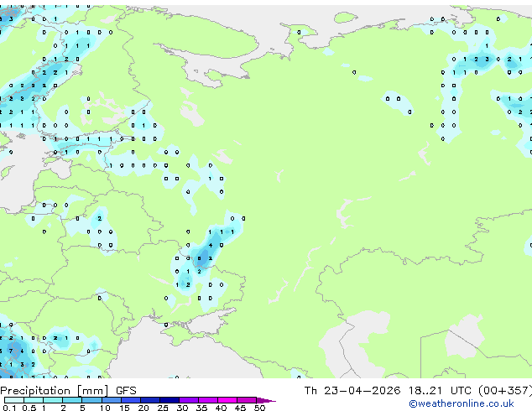Screen dimensions: 532x411
Task: Click the "25" legend scale label
Action: 163,408
